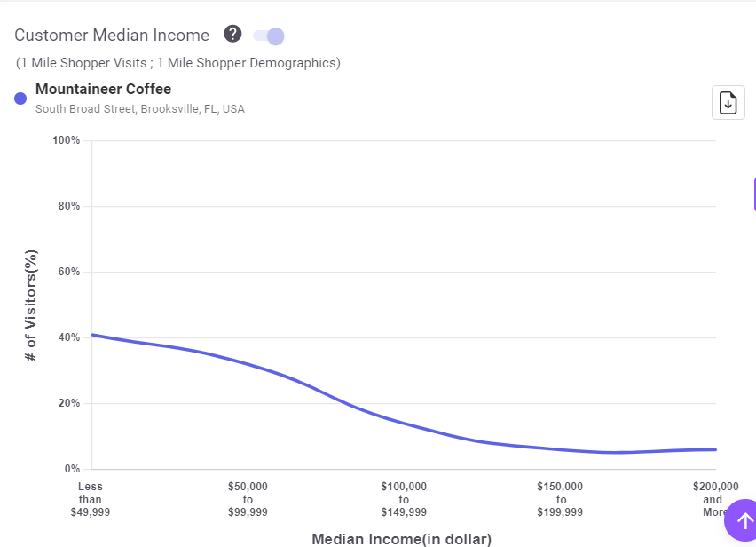Click the Customer Median Income heading
This screenshot has height=547, width=756.
coord(112,36)
